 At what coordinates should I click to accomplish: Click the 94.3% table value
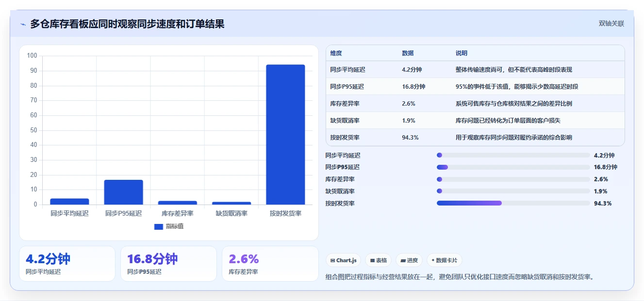pos(410,138)
